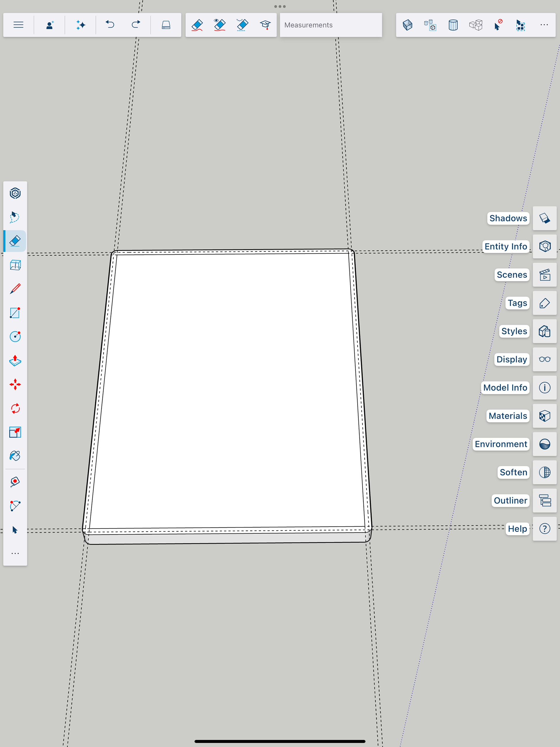Click the Redo button
Image resolution: width=560 pixels, height=747 pixels.
tap(136, 25)
